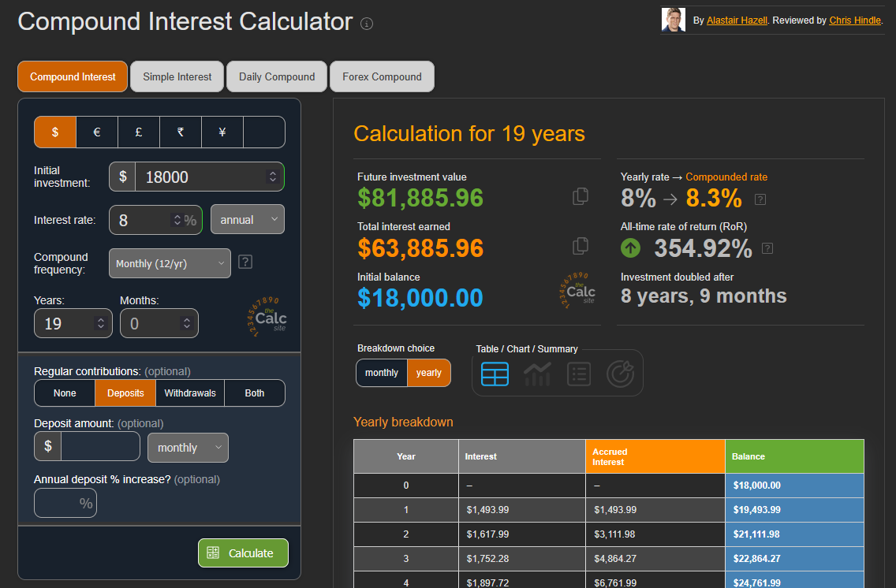Click the $21,111.98 balance cell
Image resolution: width=896 pixels, height=588 pixels.
point(794,534)
